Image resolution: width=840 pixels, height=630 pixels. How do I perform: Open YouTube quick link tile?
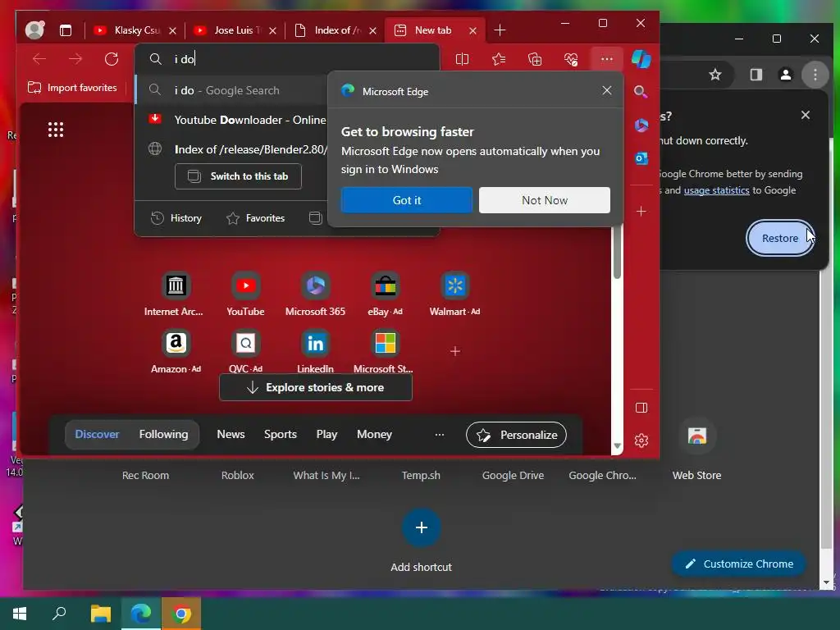pos(246,294)
